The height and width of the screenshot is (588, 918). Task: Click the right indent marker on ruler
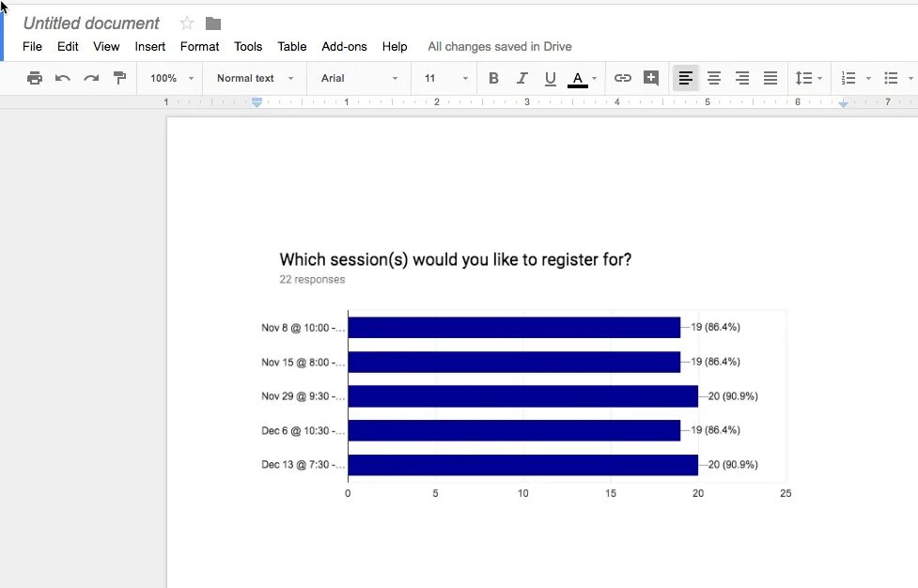tap(843, 103)
